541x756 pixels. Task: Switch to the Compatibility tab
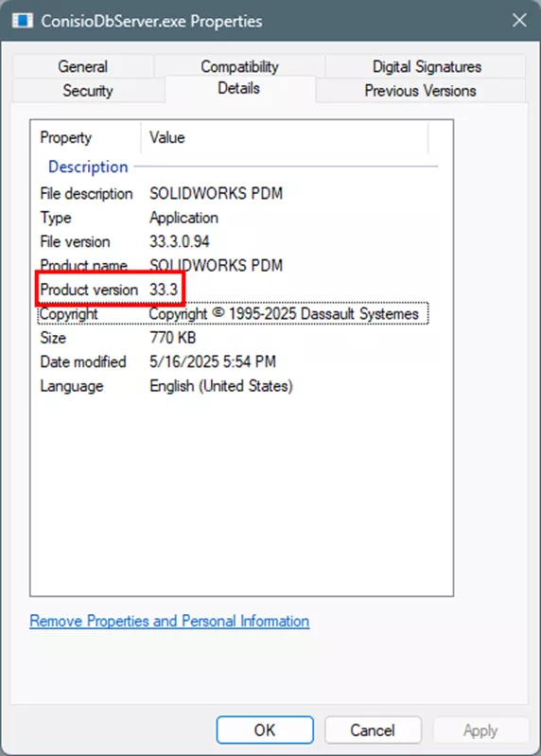point(239,66)
